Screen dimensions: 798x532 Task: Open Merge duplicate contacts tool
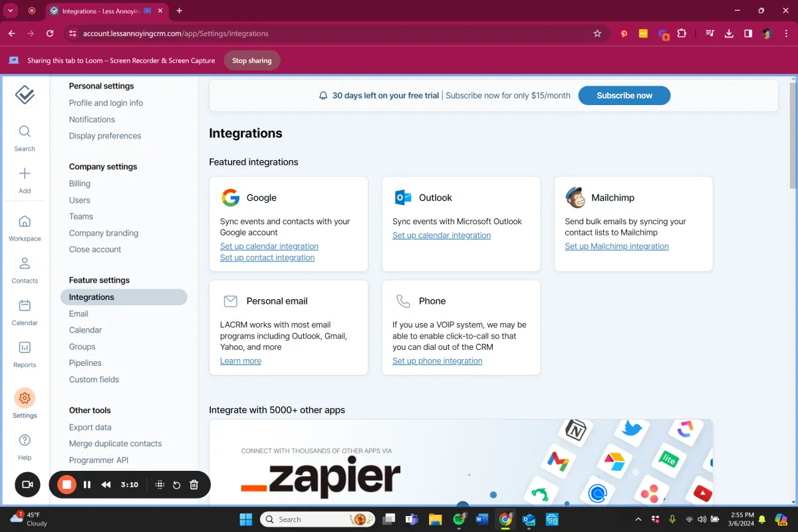pyautogui.click(x=116, y=444)
